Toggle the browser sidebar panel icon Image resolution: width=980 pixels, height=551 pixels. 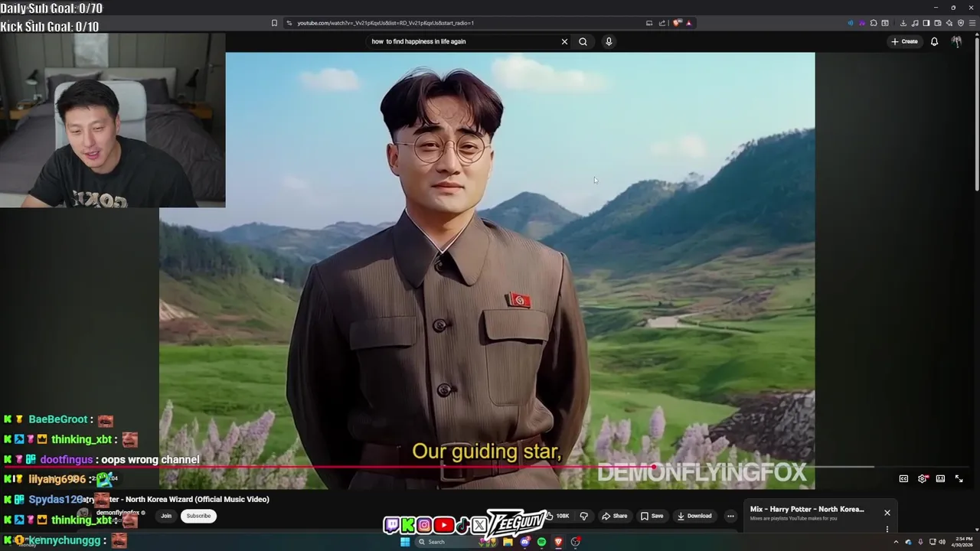(x=926, y=23)
